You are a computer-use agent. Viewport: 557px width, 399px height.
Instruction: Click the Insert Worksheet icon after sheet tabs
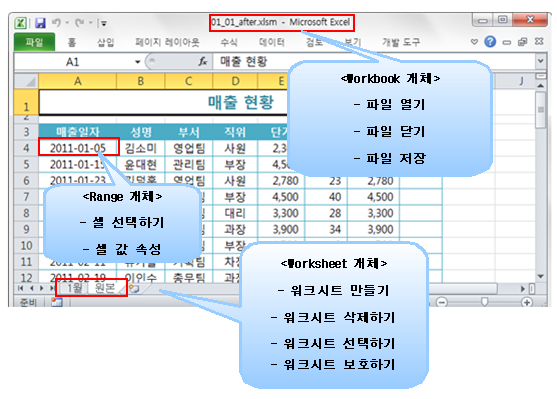[x=134, y=289]
